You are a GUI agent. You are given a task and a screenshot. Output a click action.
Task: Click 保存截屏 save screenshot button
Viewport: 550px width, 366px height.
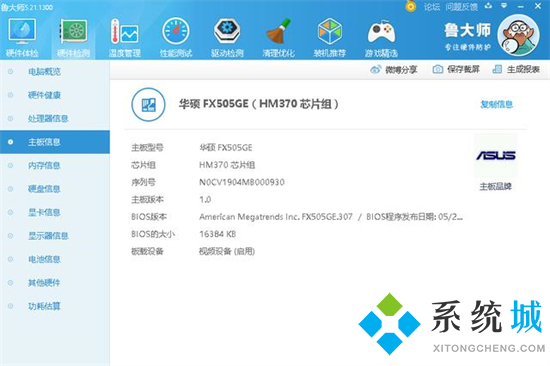[456, 69]
